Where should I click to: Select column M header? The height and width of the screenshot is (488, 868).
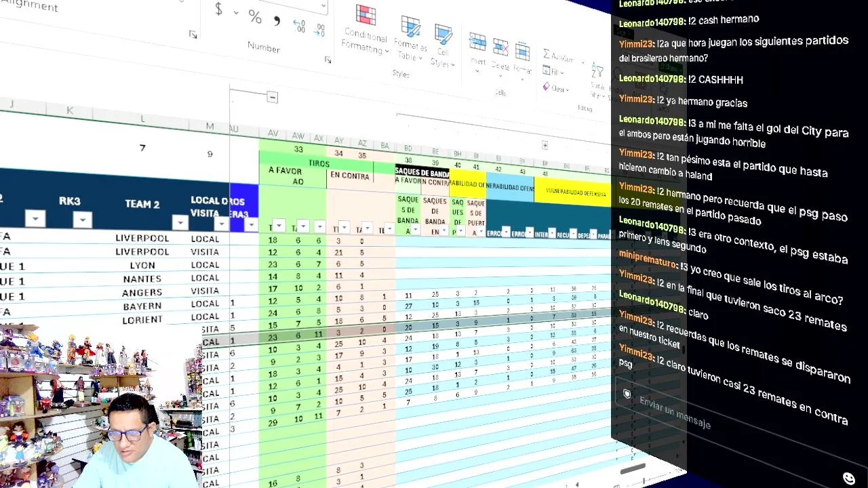coord(210,127)
